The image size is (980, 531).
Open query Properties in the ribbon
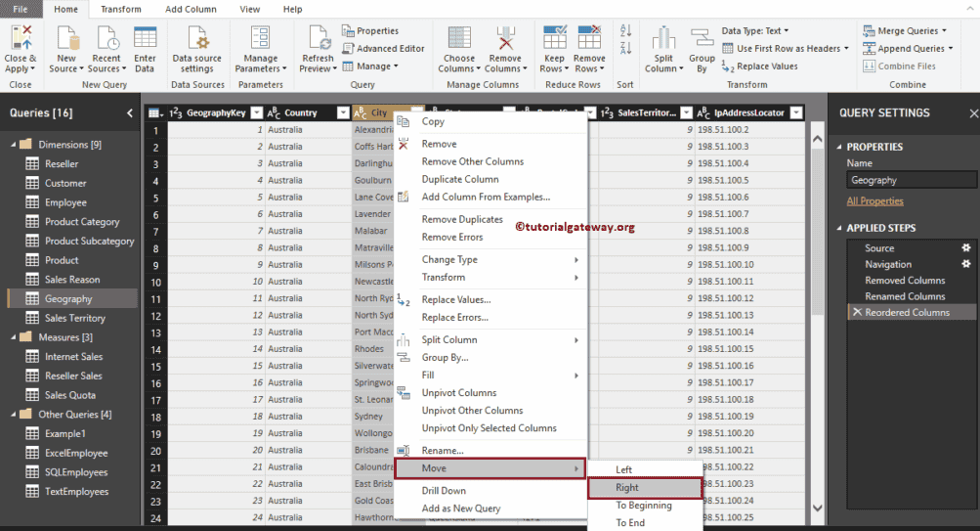coord(370,30)
